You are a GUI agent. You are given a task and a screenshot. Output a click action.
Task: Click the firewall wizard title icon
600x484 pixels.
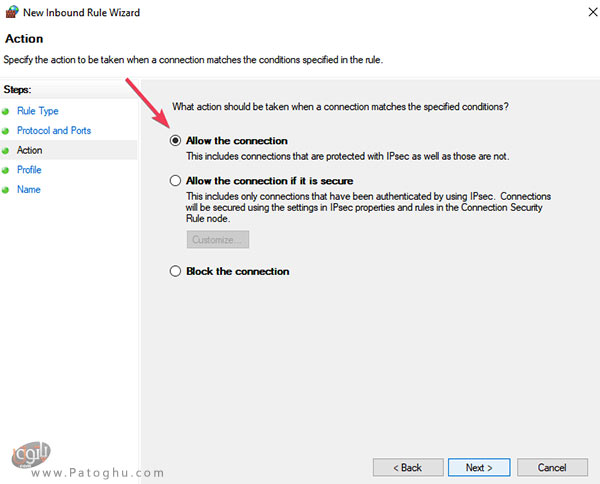11,12
